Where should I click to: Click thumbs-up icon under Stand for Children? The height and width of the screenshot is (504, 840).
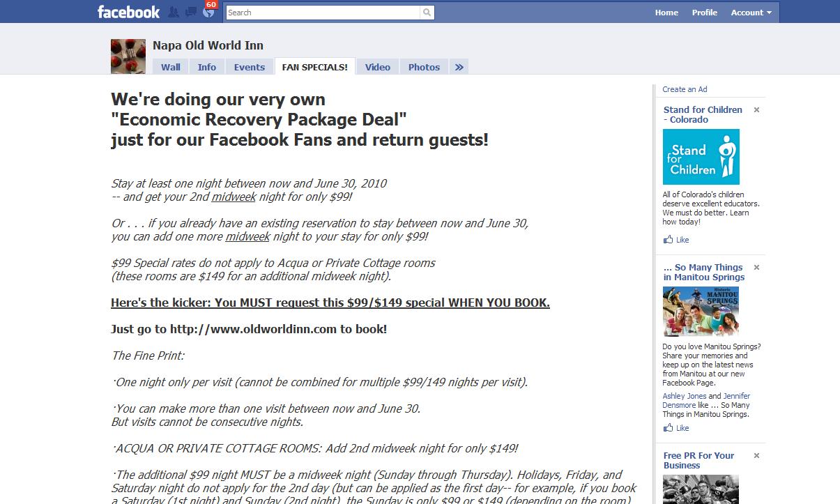click(669, 239)
